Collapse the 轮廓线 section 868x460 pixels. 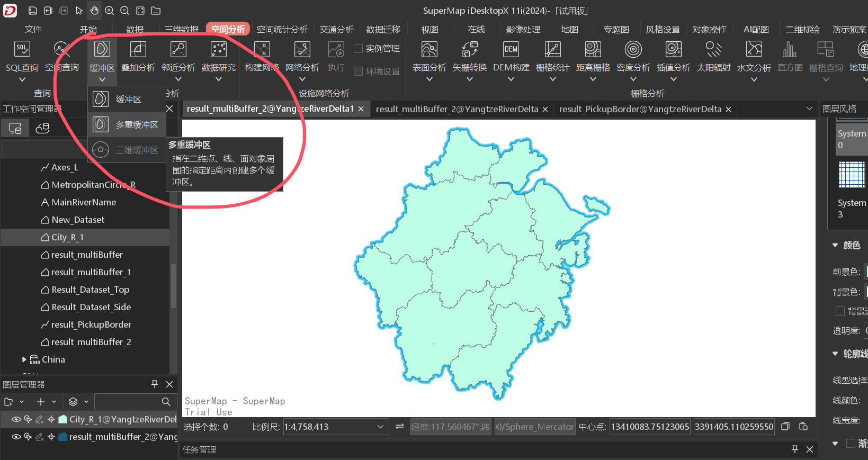pos(835,354)
